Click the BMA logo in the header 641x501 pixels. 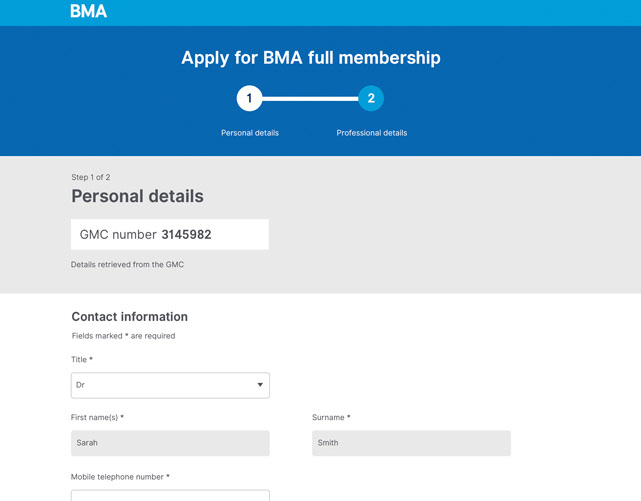88,11
